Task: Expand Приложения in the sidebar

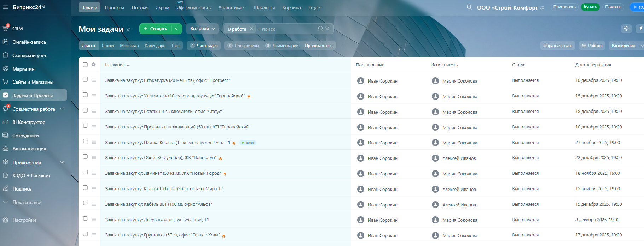Action: [x=62, y=162]
